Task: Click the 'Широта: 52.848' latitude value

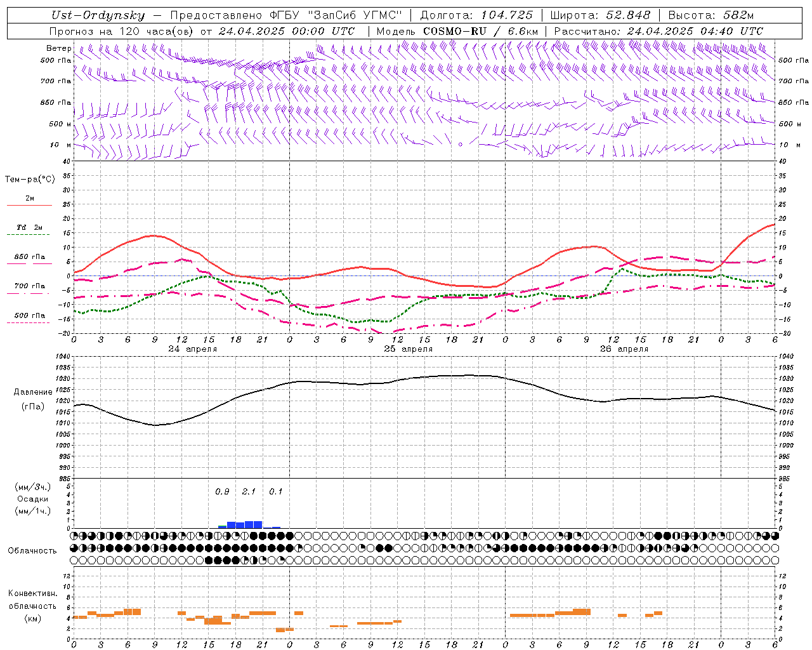Action: [x=600, y=16]
